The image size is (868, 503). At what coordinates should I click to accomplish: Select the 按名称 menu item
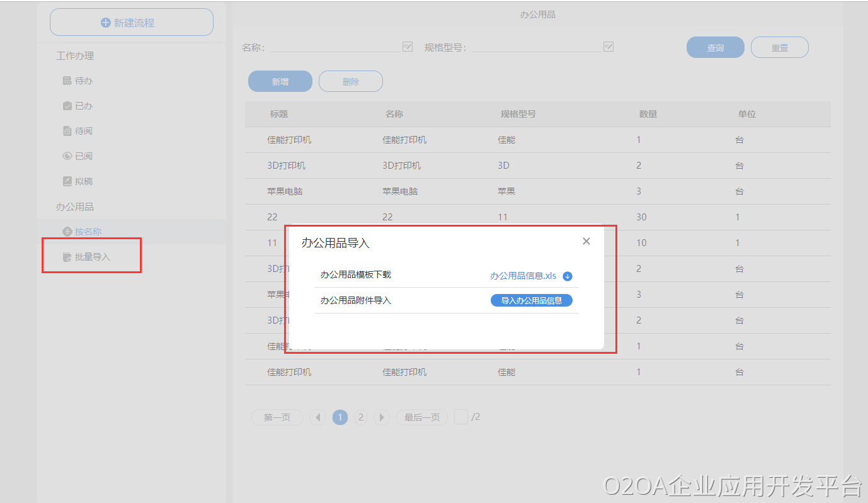88,232
